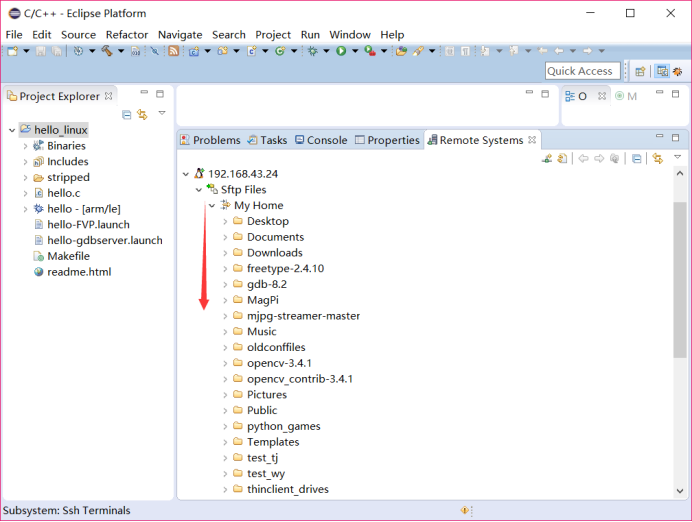Screen dimensions: 692x522
Task: Click the New C Source File toolbar icon
Action: tap(252, 51)
